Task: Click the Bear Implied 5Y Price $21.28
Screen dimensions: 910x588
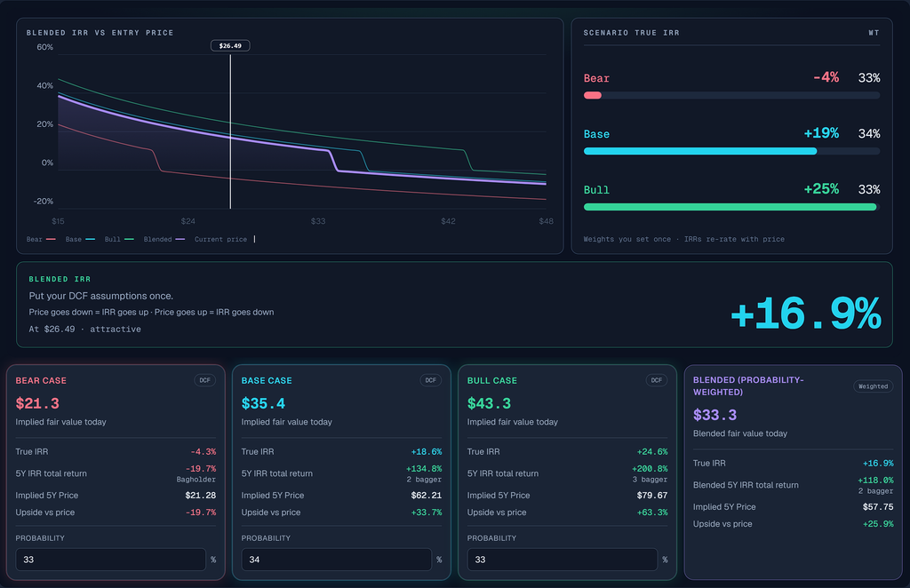Action: click(x=200, y=496)
